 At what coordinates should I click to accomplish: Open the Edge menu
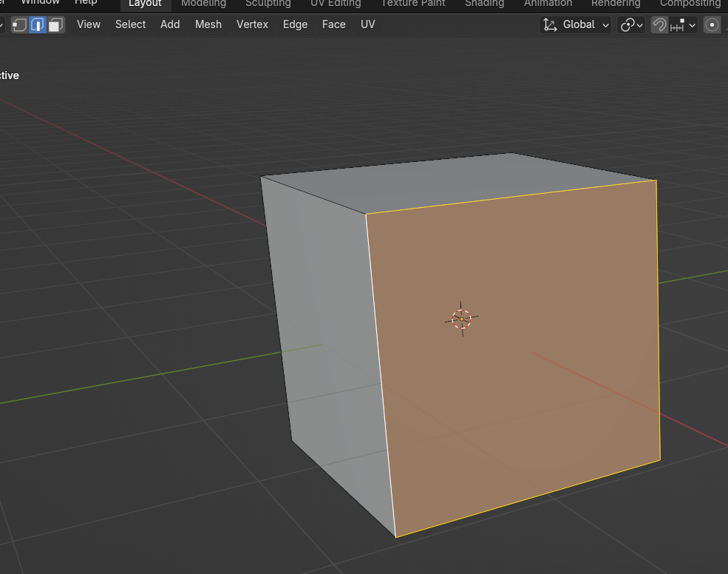tap(295, 24)
